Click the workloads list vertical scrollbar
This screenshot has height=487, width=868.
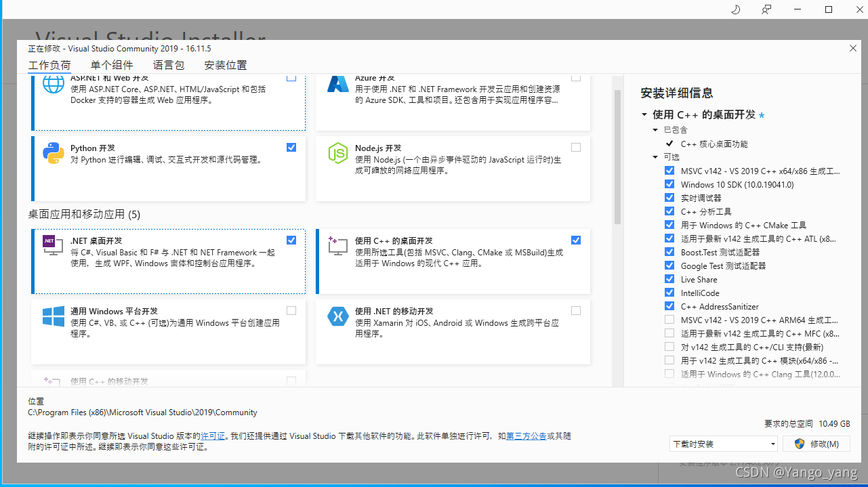coord(617,157)
